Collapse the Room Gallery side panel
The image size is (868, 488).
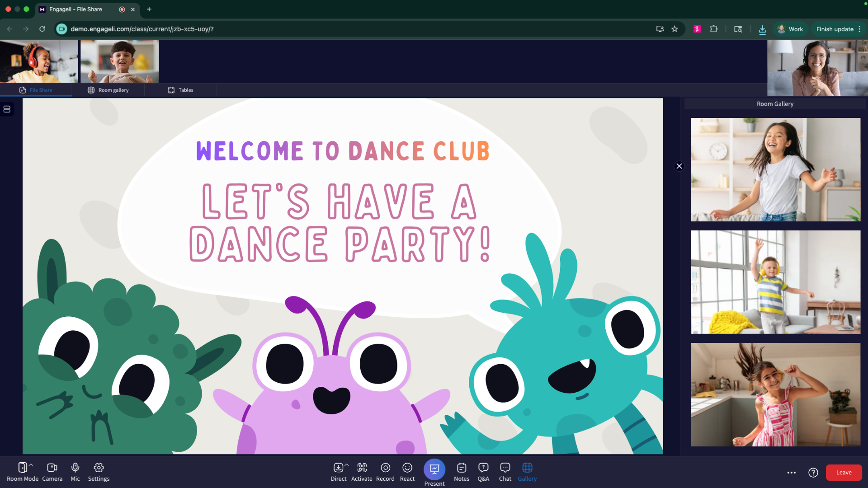point(679,166)
